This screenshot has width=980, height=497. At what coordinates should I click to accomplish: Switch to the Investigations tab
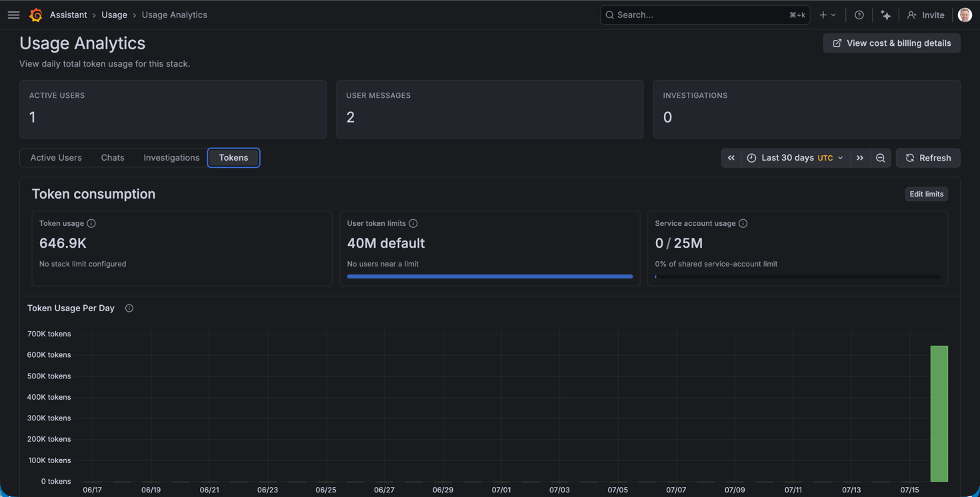click(x=171, y=158)
